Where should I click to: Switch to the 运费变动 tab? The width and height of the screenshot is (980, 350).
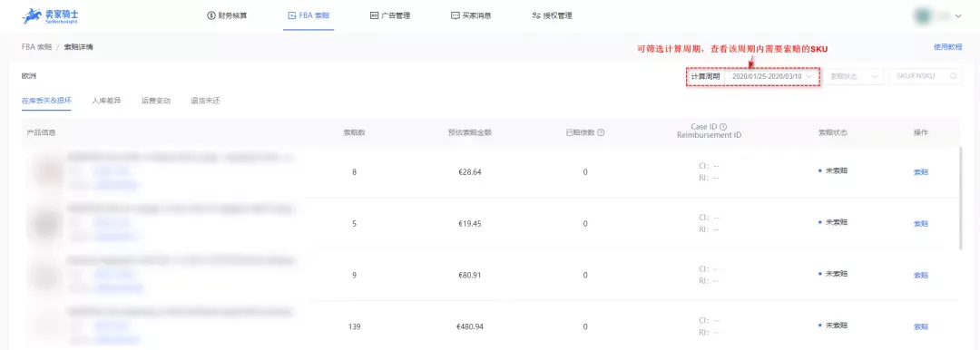156,100
